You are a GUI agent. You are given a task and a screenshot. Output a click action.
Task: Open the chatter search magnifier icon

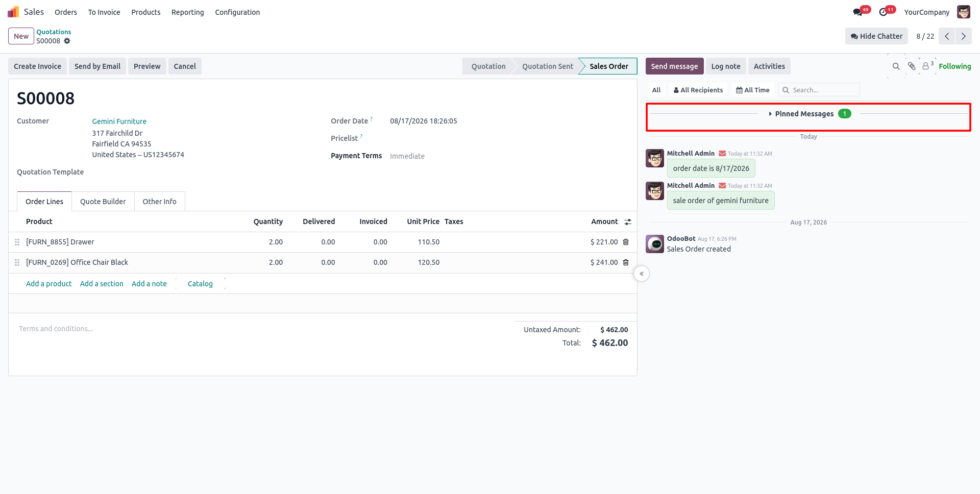pos(896,66)
